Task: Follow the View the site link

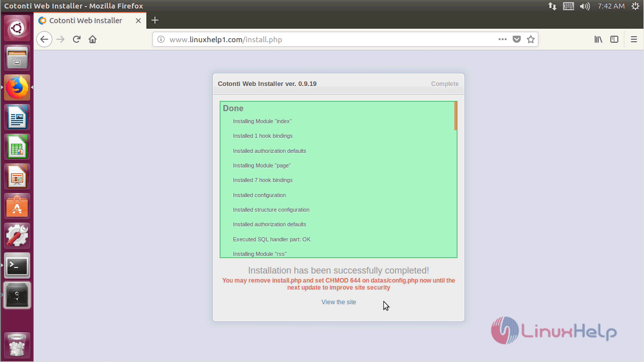Action: tap(339, 302)
